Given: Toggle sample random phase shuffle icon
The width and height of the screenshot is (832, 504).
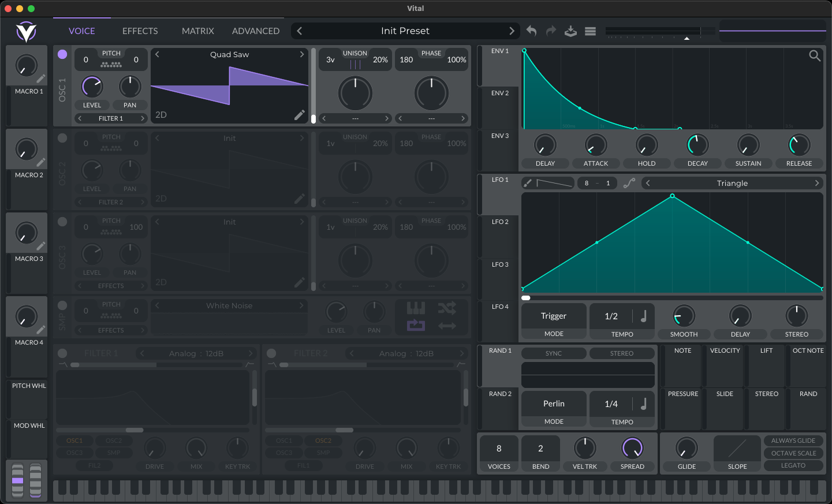Looking at the screenshot, I should [447, 308].
